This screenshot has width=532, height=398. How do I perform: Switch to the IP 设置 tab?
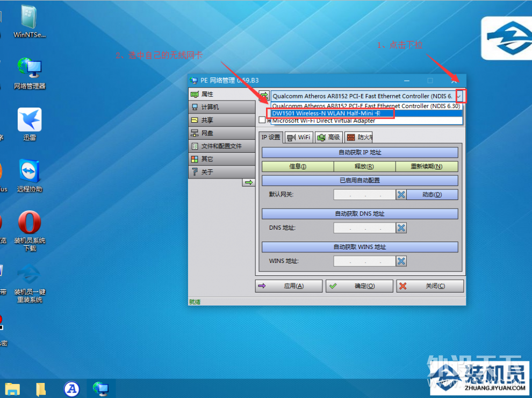(271, 137)
